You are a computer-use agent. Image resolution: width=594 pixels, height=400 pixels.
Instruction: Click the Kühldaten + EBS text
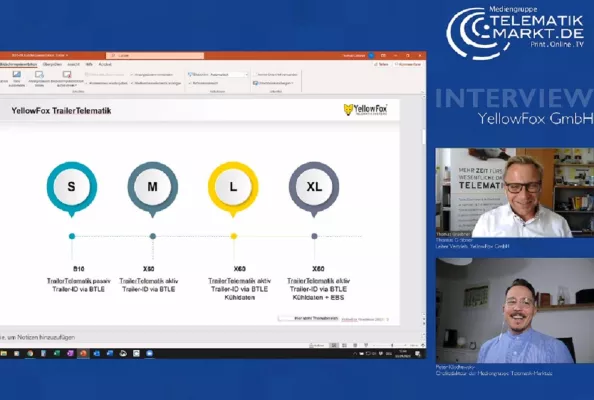[318, 297]
